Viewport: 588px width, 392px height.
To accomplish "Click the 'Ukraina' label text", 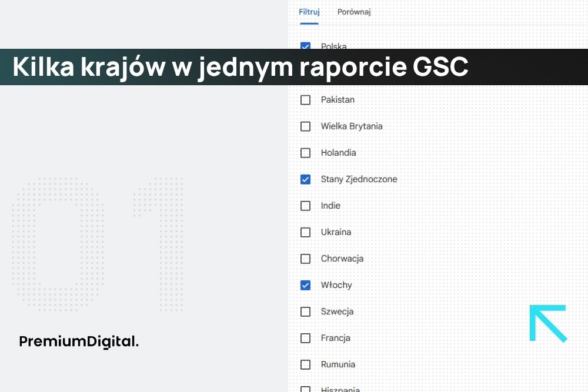I will tap(336, 232).
